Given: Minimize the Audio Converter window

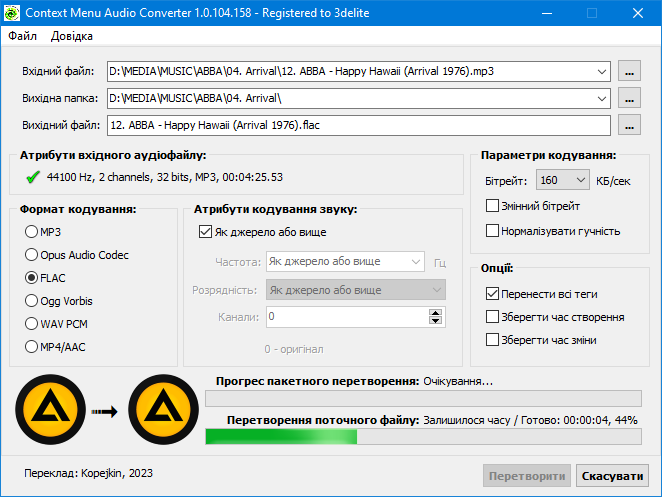Looking at the screenshot, I should click(547, 13).
